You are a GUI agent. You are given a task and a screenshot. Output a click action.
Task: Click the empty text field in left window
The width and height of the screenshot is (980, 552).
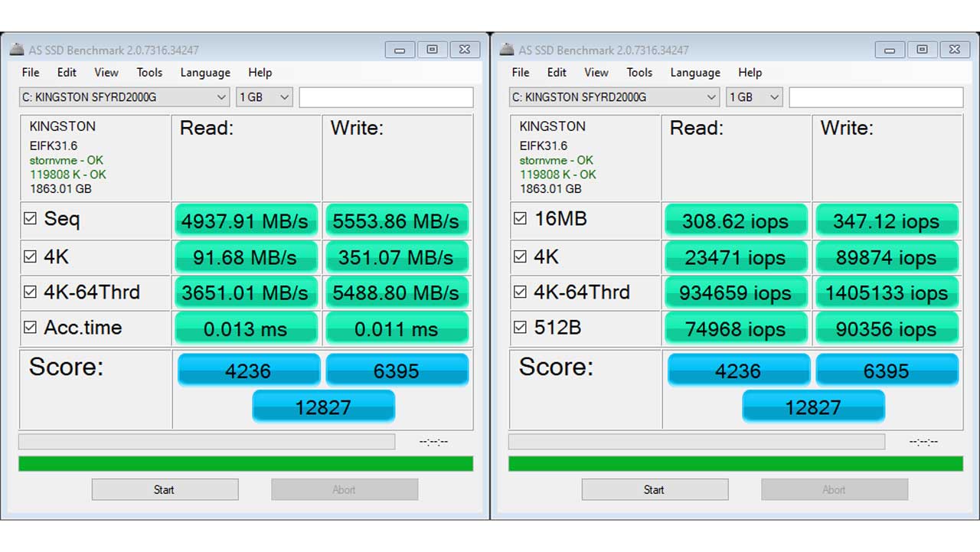[387, 97]
